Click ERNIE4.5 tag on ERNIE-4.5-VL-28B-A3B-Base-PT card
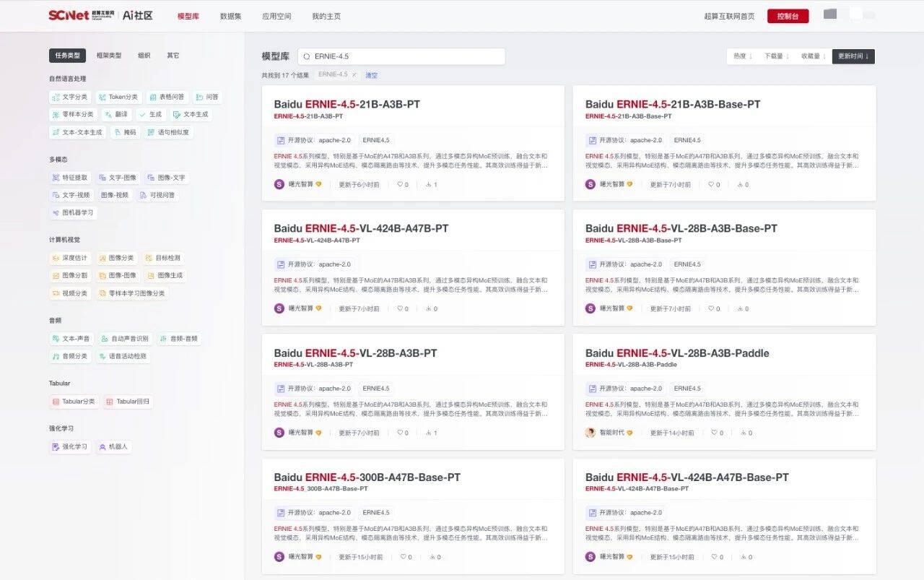Image resolution: width=924 pixels, height=580 pixels. [x=687, y=264]
